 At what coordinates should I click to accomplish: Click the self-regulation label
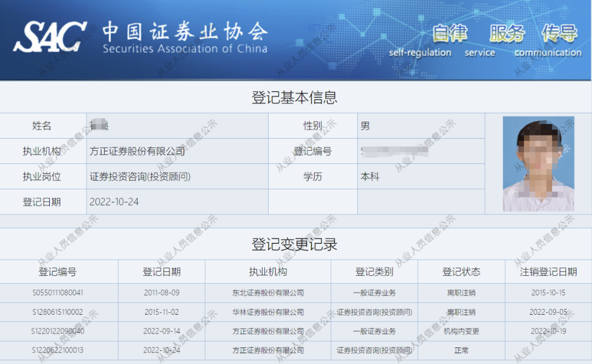click(420, 53)
